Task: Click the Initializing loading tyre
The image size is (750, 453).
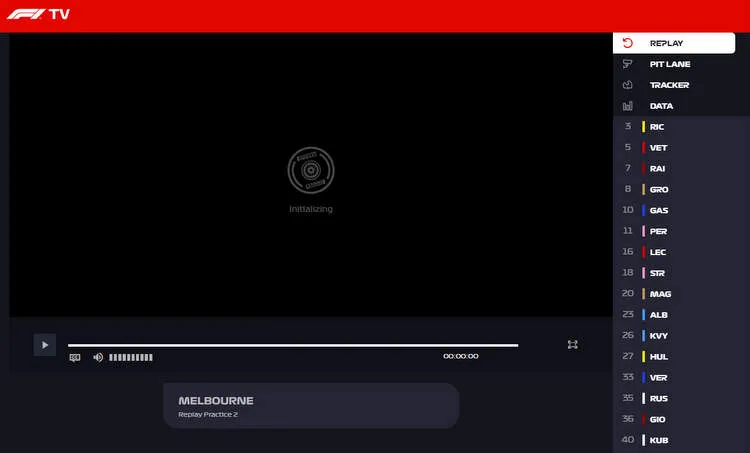Action: click(x=311, y=170)
